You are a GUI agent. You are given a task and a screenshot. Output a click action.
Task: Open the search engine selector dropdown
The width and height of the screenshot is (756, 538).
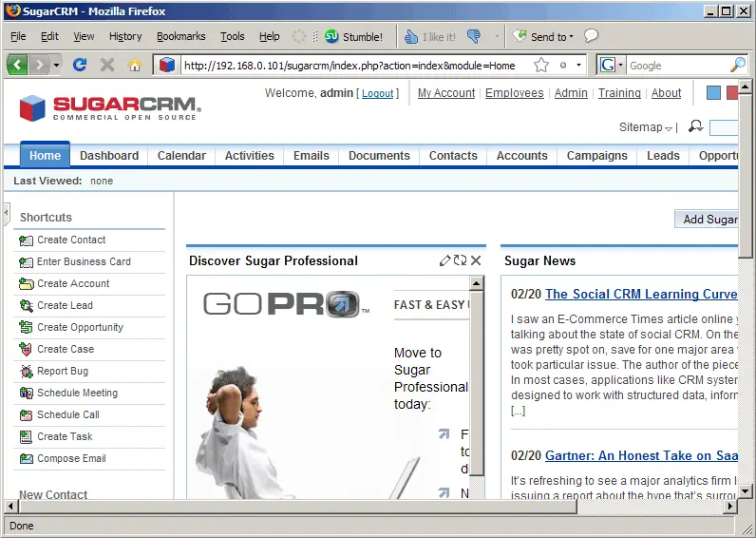[620, 65]
